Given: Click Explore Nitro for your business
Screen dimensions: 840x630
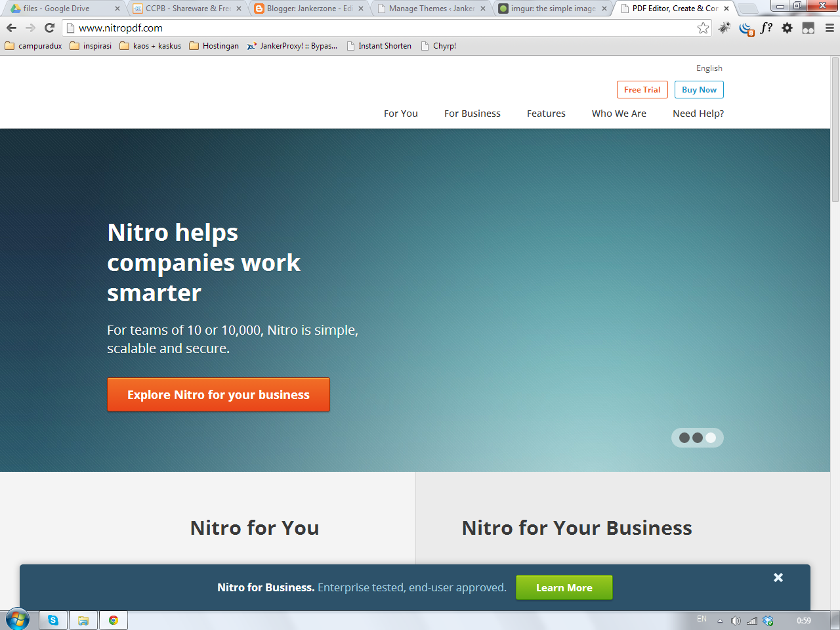Looking at the screenshot, I should coord(219,394).
